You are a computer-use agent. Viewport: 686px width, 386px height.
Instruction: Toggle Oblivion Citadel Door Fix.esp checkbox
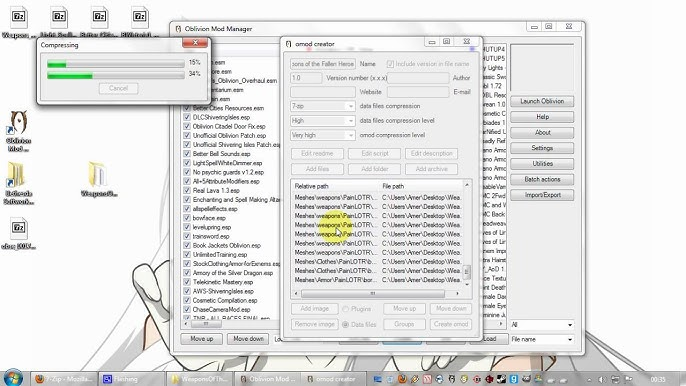[187, 126]
